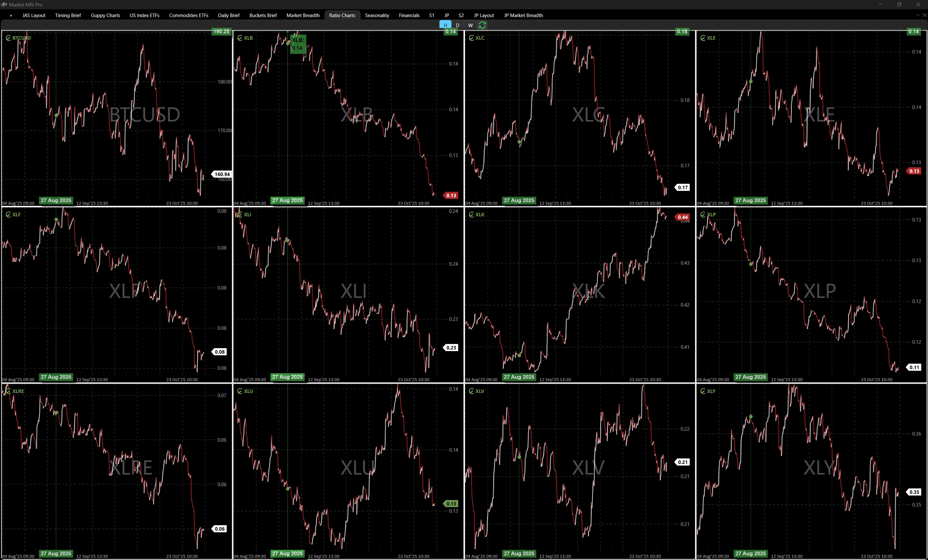Click the XLF chart symbol icon
Image resolution: width=928 pixels, height=560 pixels.
(x=8, y=215)
